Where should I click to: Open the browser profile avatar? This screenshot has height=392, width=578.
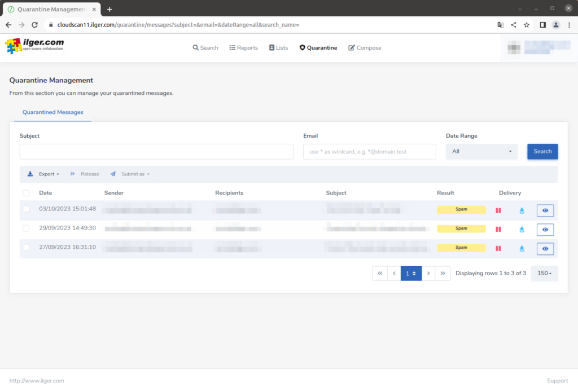pos(556,25)
